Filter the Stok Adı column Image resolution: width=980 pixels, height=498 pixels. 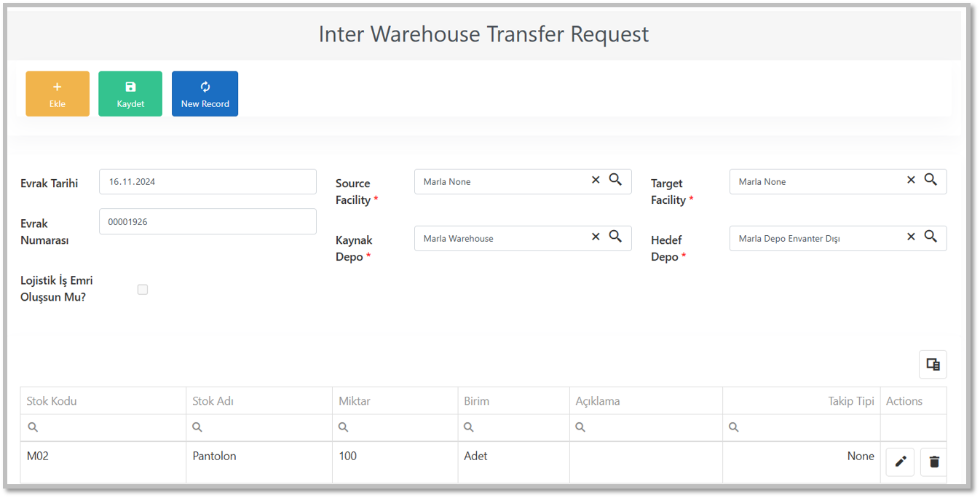(259, 428)
